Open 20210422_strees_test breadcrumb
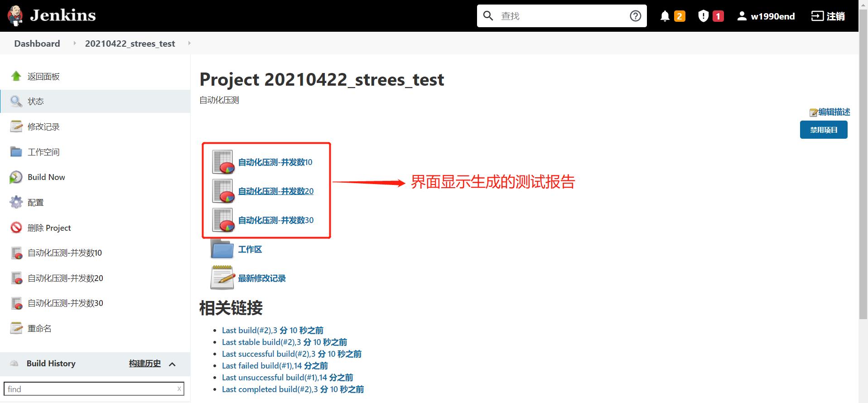The image size is (868, 403). coord(130,44)
